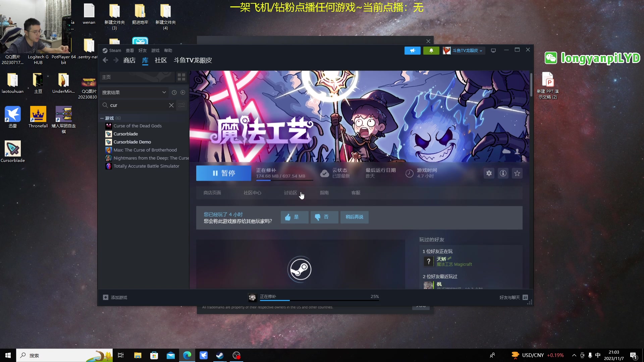Open Windows Start menu

(8, 355)
